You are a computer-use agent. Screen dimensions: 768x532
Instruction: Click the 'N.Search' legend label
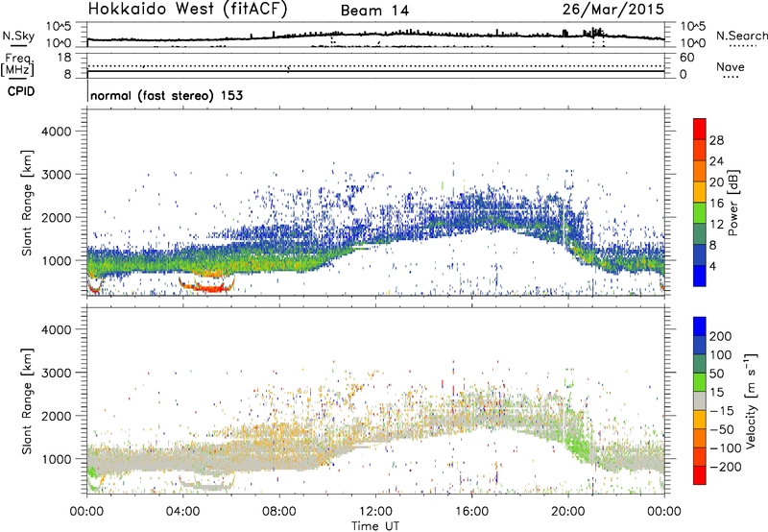(741, 36)
